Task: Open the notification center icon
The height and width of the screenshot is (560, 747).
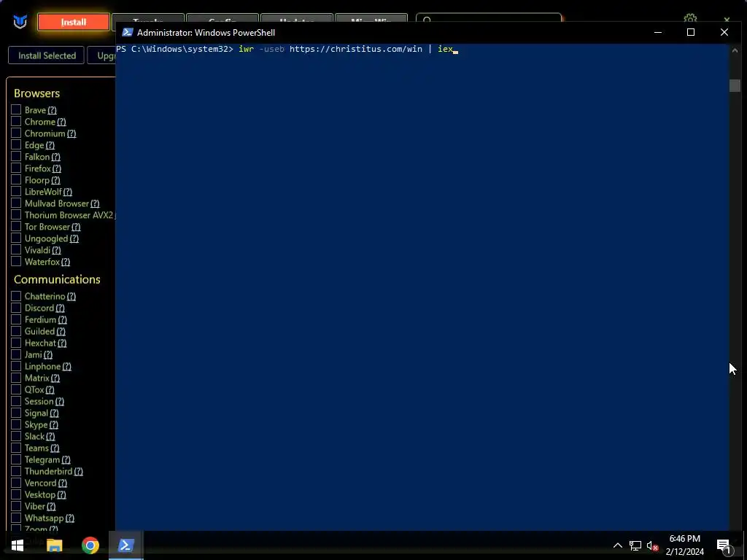Action: click(723, 546)
